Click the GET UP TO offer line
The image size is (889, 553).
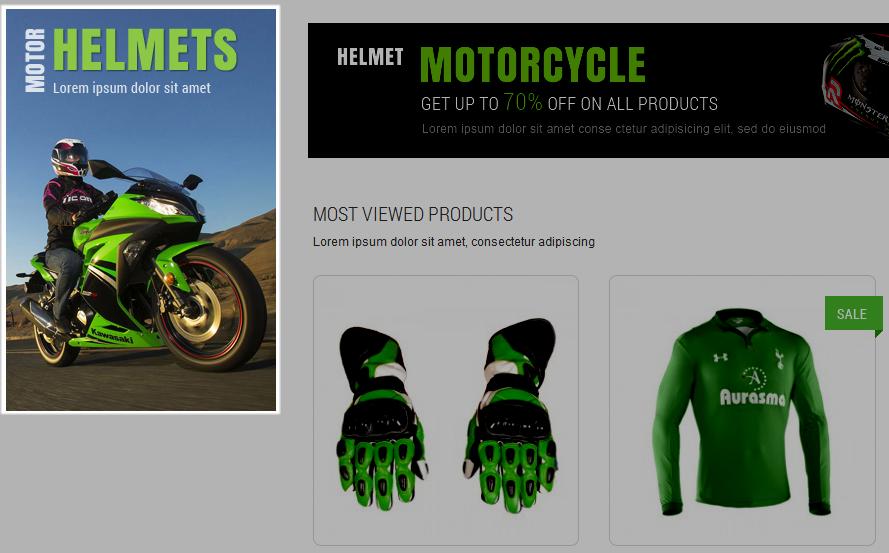tap(569, 103)
